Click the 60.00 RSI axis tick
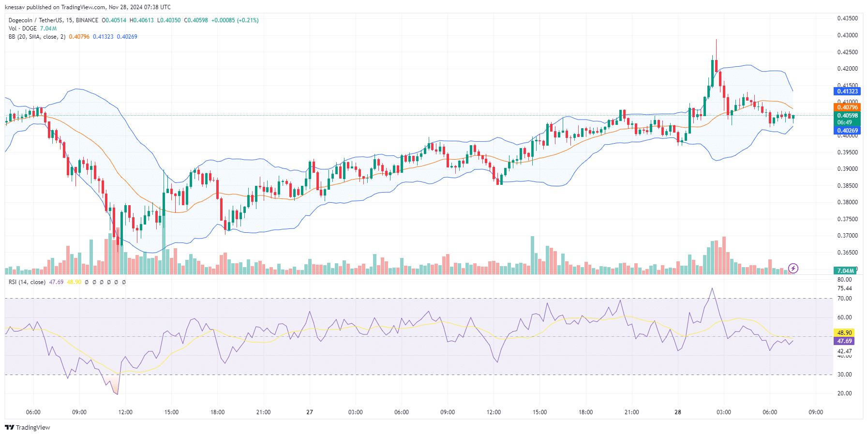Screen dimensions: 868x436 (x=844, y=317)
